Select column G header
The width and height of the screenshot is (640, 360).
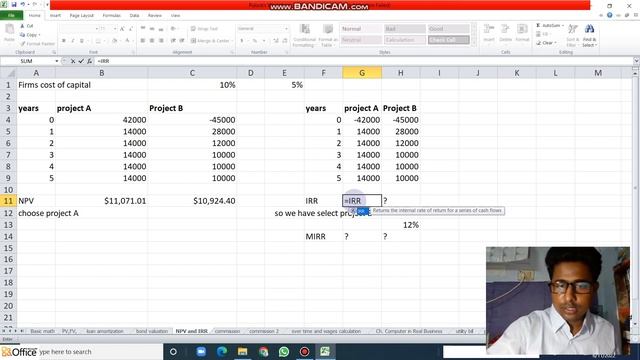tap(362, 73)
